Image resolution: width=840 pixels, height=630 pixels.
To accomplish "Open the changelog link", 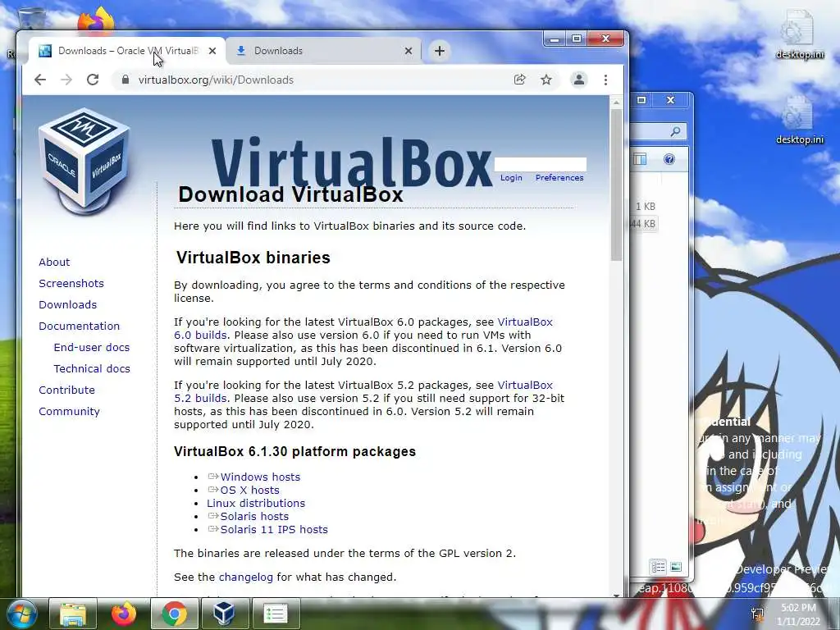I will [x=246, y=577].
